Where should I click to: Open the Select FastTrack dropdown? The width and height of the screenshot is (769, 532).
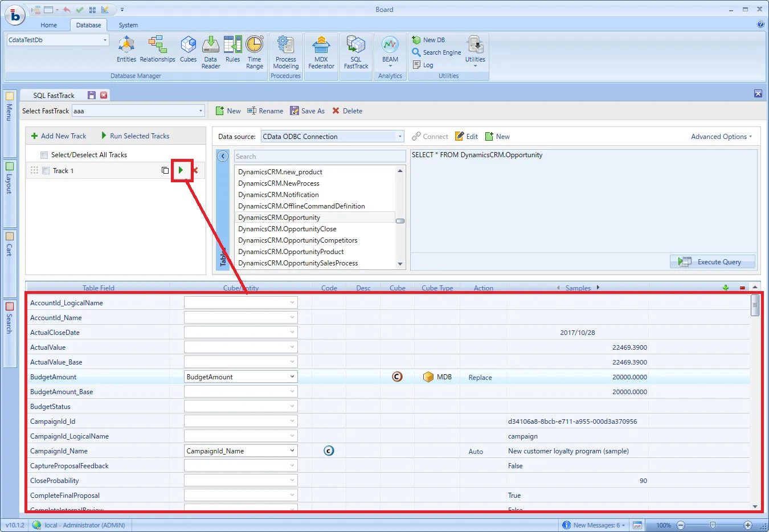click(x=201, y=111)
